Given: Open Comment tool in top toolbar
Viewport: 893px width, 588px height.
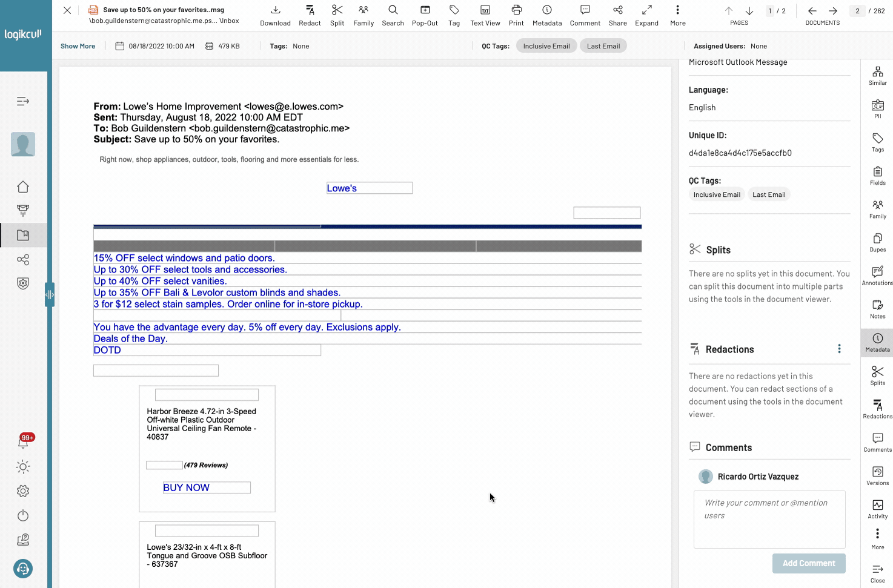Looking at the screenshot, I should [x=585, y=16].
